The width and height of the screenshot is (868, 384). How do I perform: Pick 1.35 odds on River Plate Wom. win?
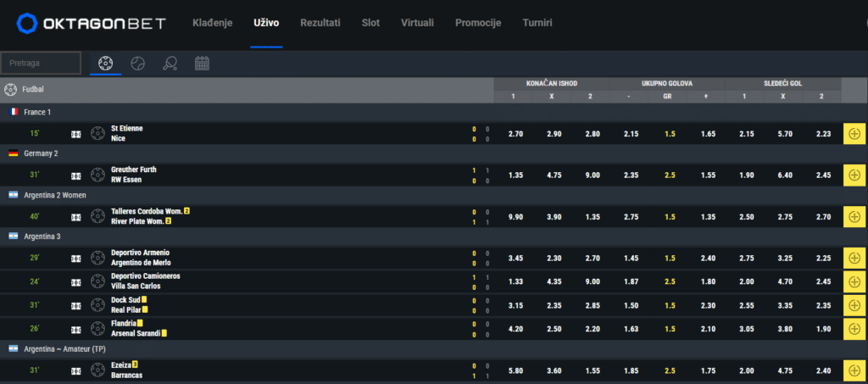click(x=593, y=217)
